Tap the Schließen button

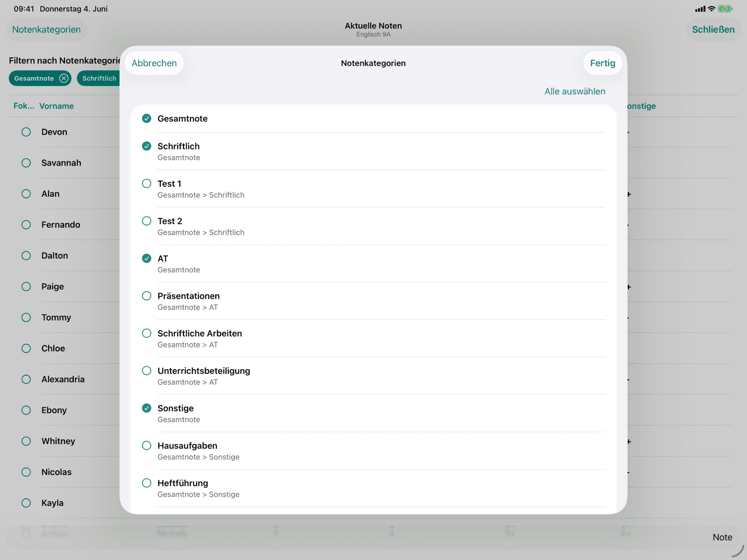(713, 29)
